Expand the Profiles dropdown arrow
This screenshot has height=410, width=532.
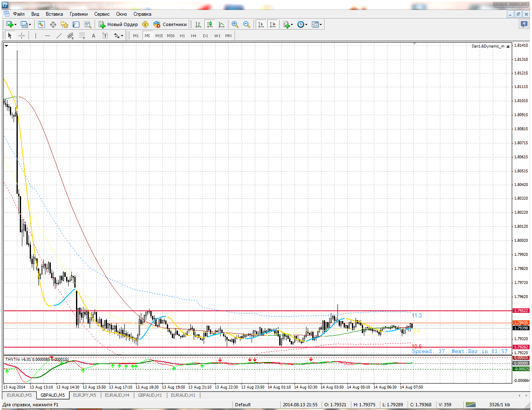[x=30, y=24]
